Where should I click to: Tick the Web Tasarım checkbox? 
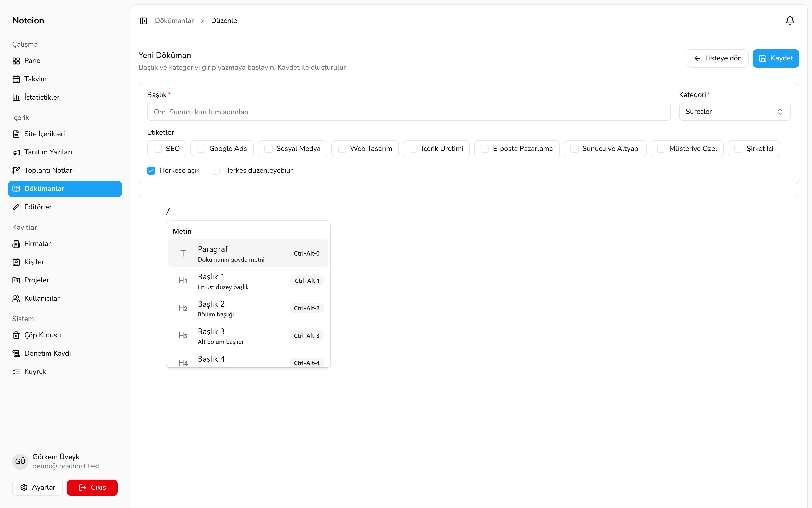[342, 149]
